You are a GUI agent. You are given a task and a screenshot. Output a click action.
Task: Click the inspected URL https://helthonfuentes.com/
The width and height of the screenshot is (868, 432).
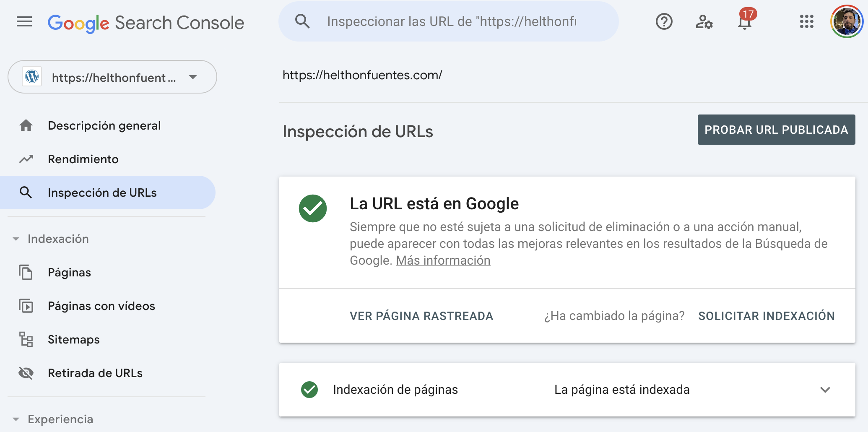[362, 75]
